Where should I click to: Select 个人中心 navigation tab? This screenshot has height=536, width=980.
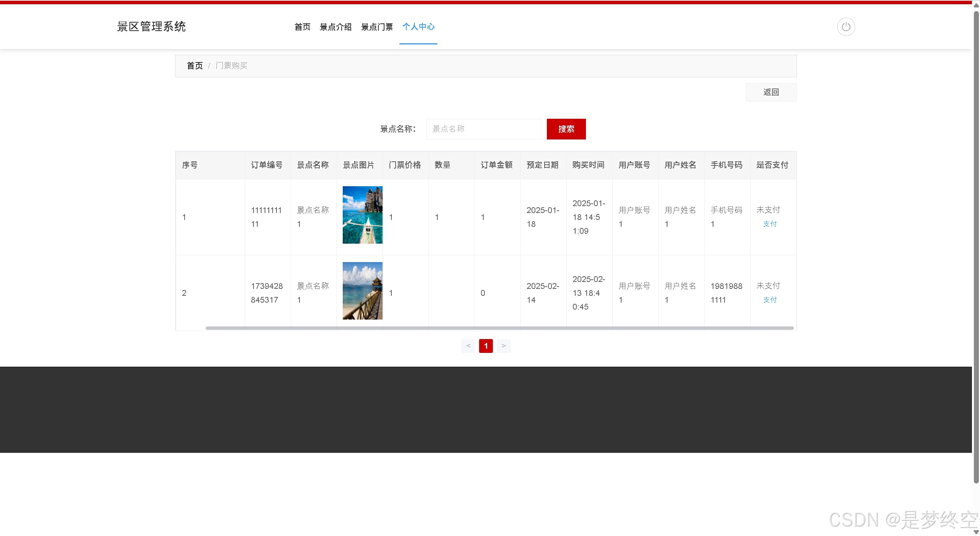pos(418,27)
